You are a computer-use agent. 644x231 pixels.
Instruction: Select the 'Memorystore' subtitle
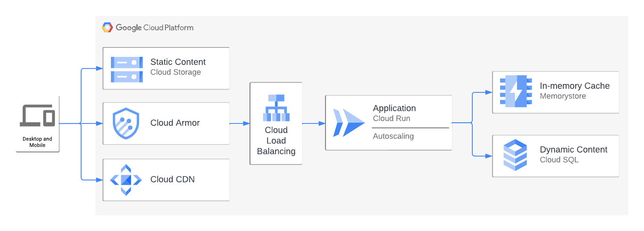tap(563, 96)
